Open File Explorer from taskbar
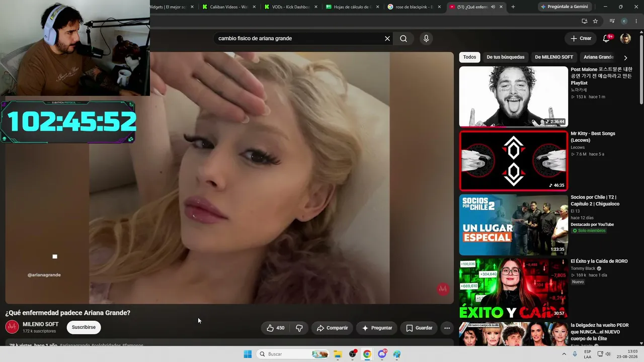 [338, 354]
